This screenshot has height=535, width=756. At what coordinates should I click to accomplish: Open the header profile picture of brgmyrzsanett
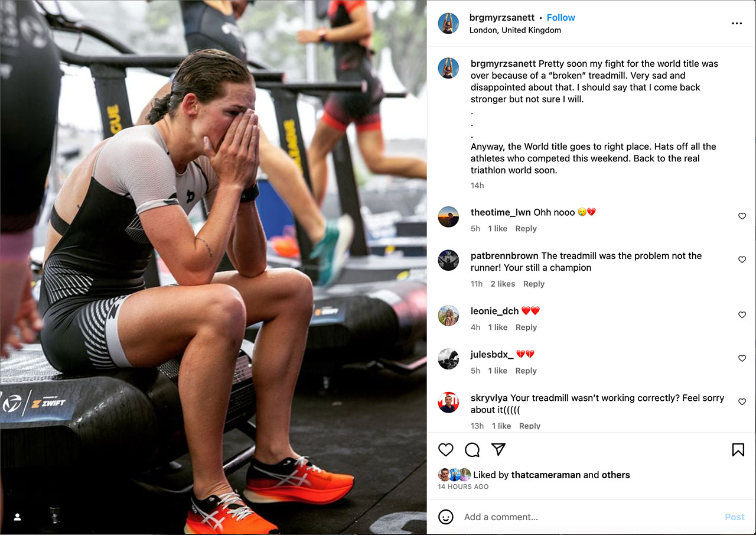pyautogui.click(x=448, y=24)
